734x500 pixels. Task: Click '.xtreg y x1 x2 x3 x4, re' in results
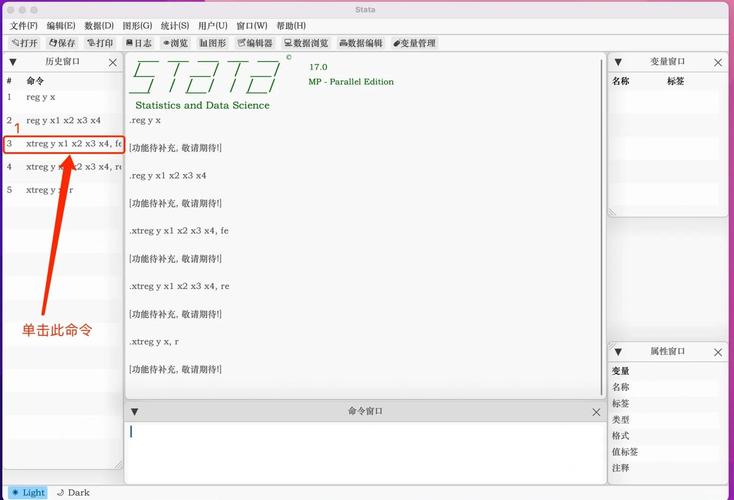pyautogui.click(x=180, y=286)
